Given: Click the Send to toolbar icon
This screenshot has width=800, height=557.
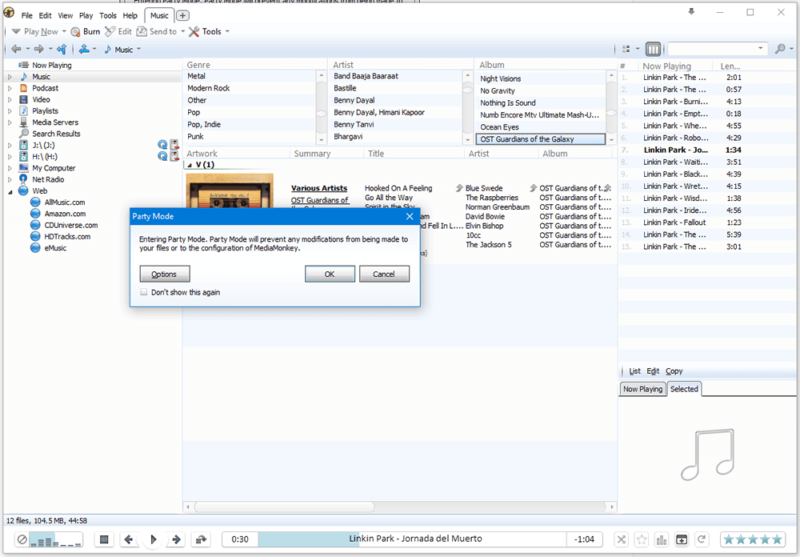Looking at the screenshot, I should click(x=141, y=32).
